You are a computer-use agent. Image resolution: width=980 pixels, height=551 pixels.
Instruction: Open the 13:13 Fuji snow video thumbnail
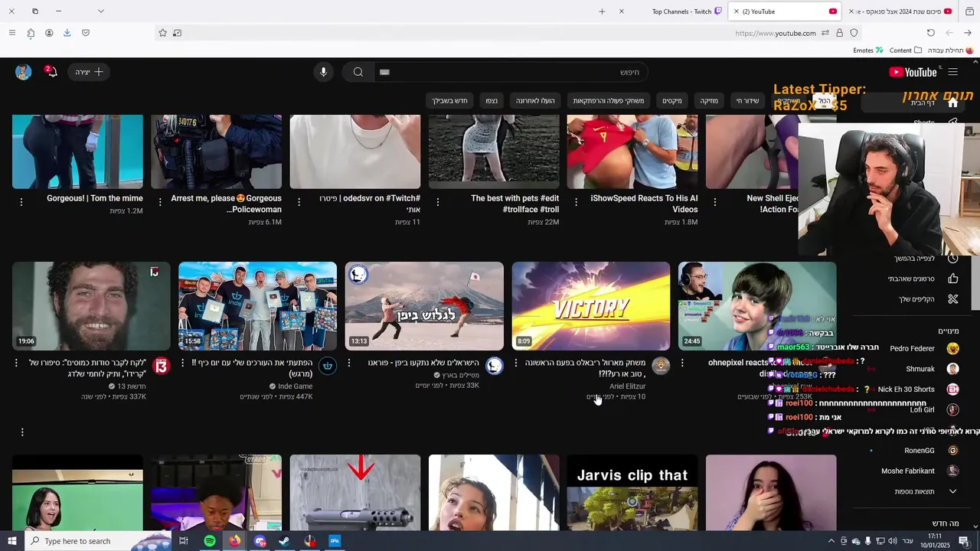424,306
